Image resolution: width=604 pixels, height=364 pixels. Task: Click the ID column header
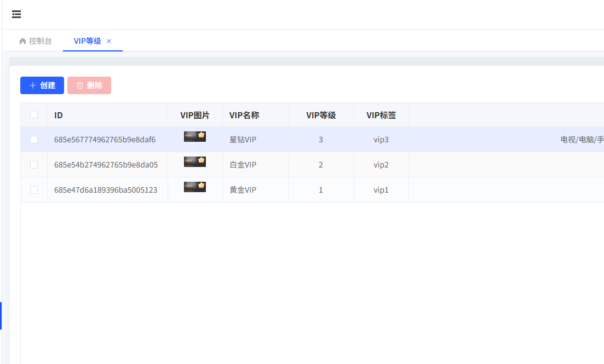[x=59, y=115]
